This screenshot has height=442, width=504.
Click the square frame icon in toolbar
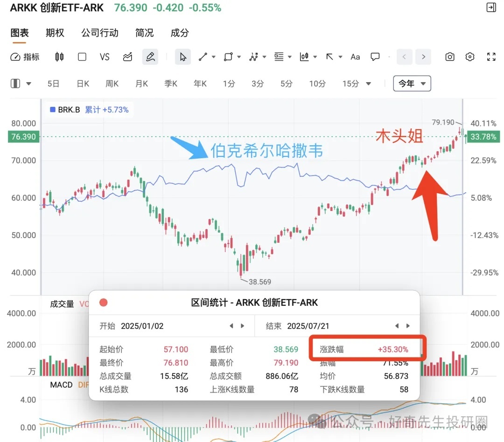point(82,57)
